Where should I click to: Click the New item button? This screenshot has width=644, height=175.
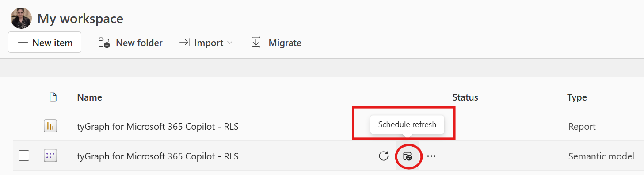click(x=45, y=43)
